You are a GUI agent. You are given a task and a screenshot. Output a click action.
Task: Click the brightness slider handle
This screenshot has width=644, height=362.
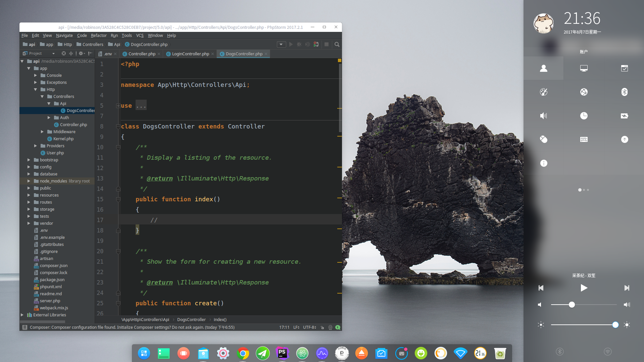615,325
